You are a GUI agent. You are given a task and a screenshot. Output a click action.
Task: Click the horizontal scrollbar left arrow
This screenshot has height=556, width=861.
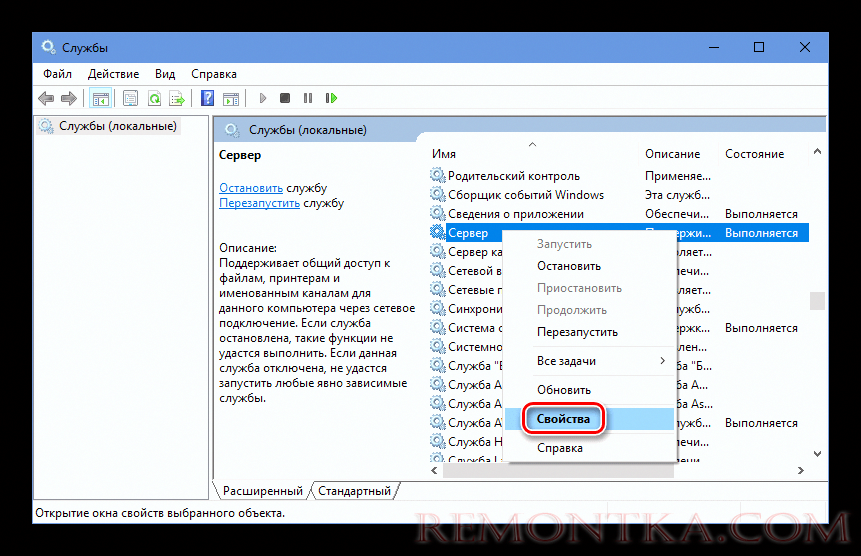pos(435,470)
